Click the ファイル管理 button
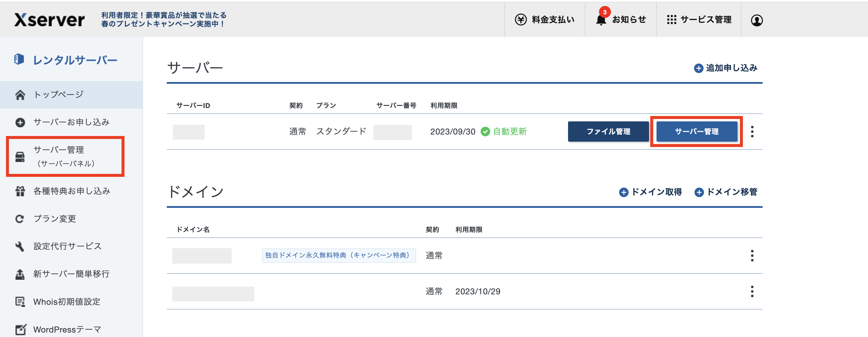 coord(608,132)
